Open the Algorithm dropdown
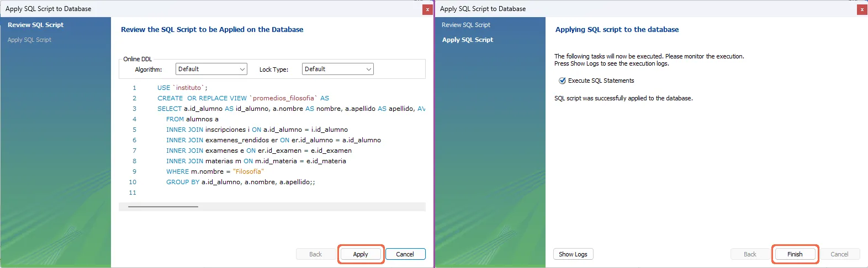This screenshot has width=868, height=268. point(211,69)
